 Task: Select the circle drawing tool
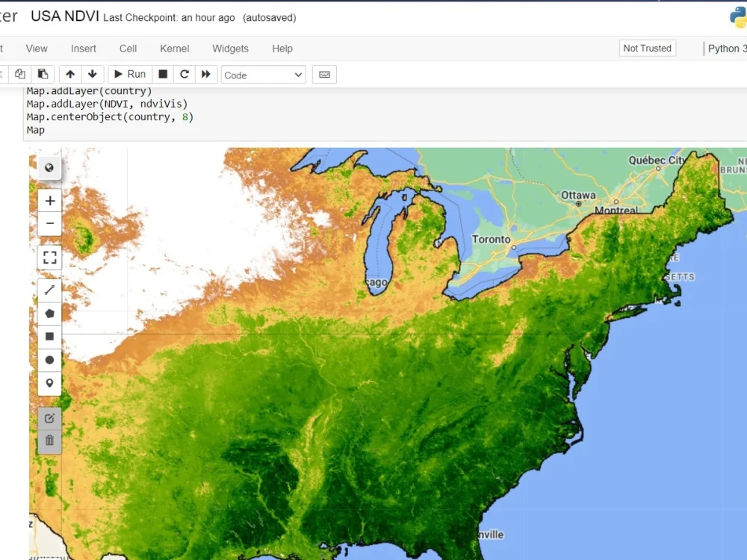pos(49,359)
